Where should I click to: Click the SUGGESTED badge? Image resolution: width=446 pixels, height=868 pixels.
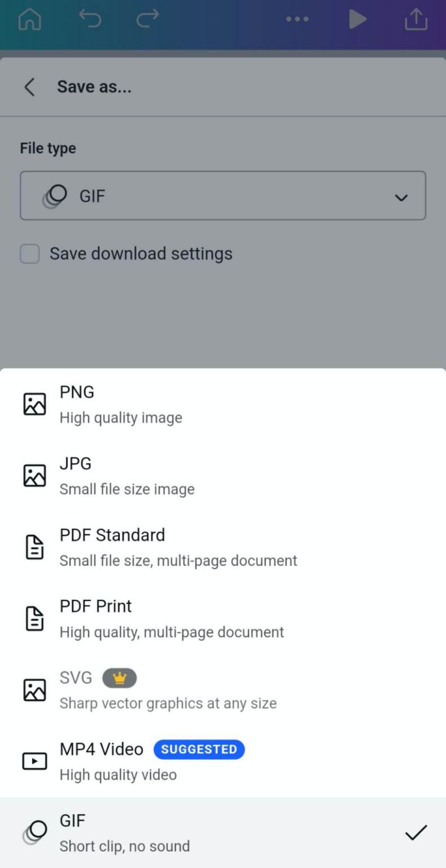(199, 749)
